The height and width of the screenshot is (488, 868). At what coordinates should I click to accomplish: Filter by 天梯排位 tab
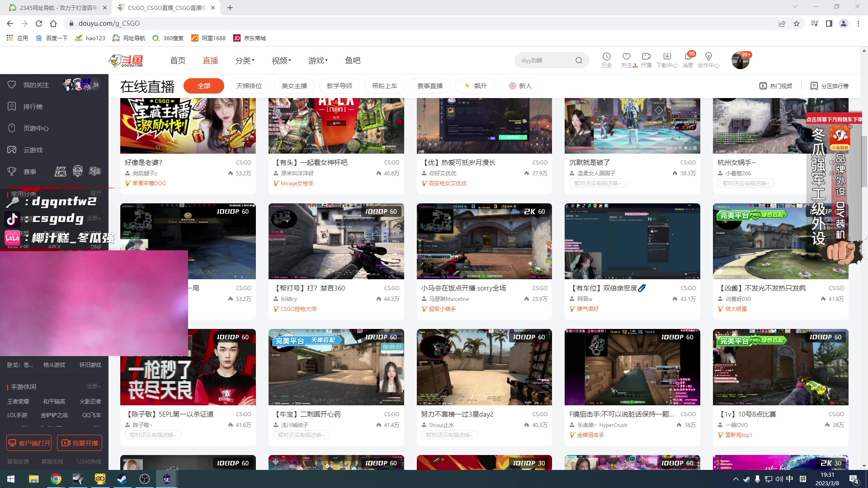coord(249,86)
